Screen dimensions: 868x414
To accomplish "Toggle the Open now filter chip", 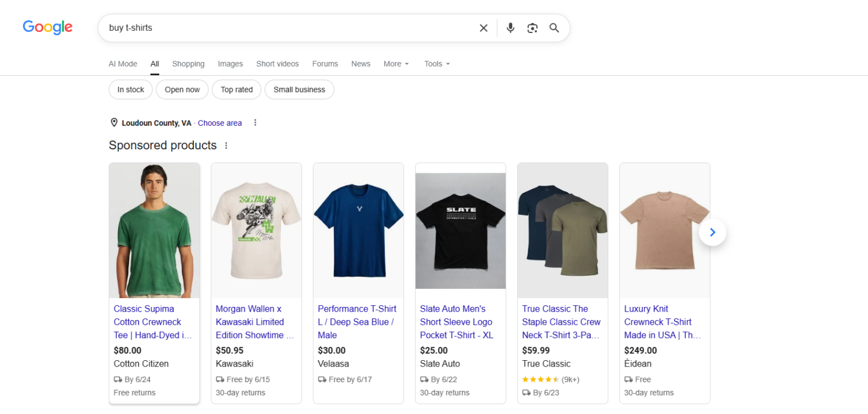I will (182, 90).
